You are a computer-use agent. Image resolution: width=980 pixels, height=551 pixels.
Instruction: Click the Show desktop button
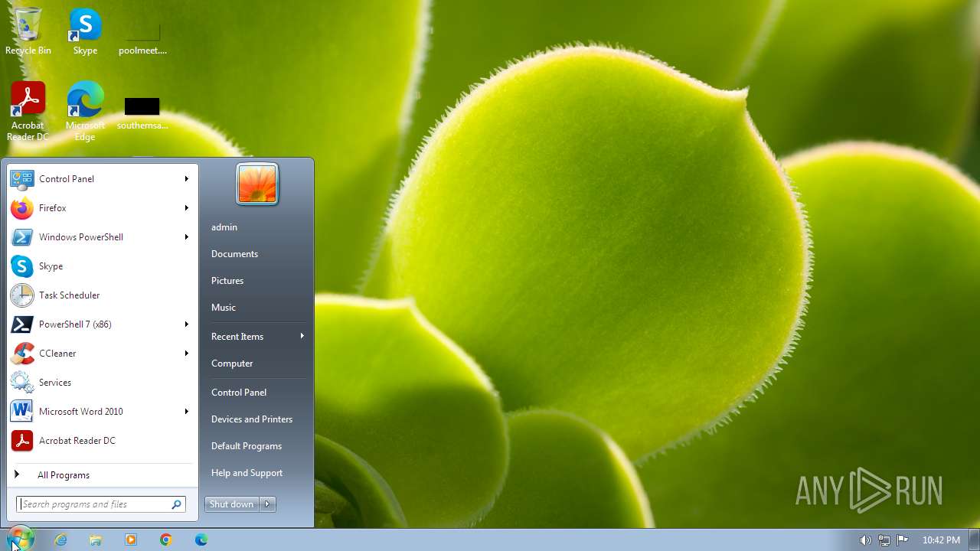click(974, 540)
